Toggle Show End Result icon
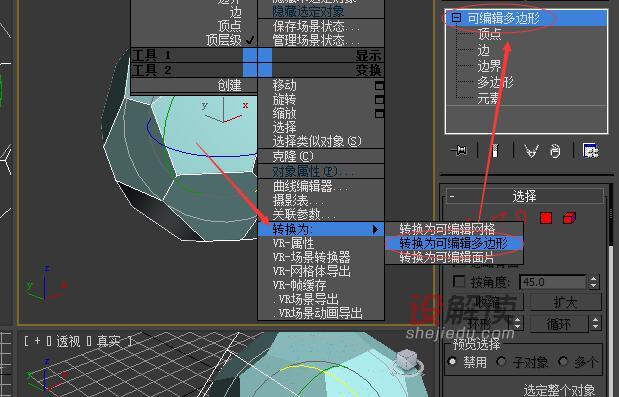619x397 pixels. click(x=495, y=151)
